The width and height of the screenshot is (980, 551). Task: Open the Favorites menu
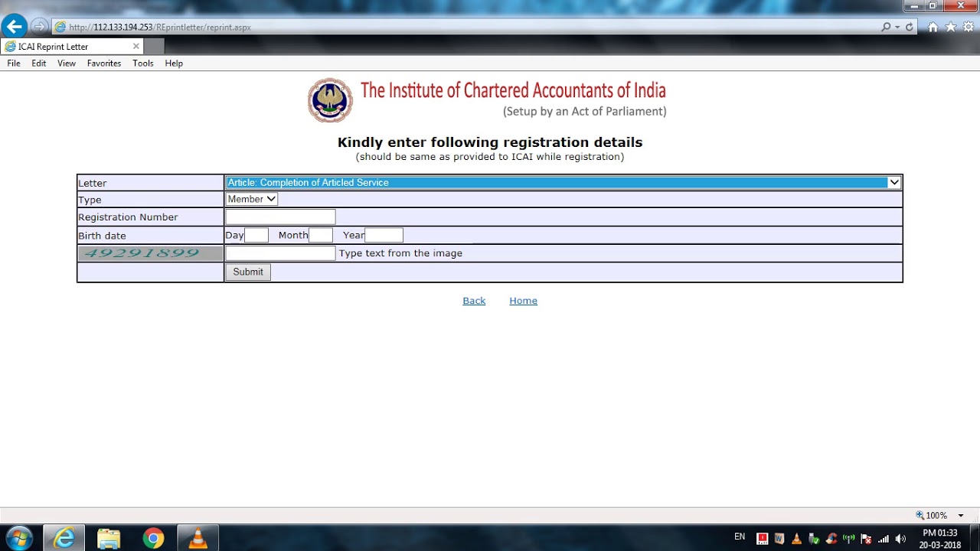[104, 64]
